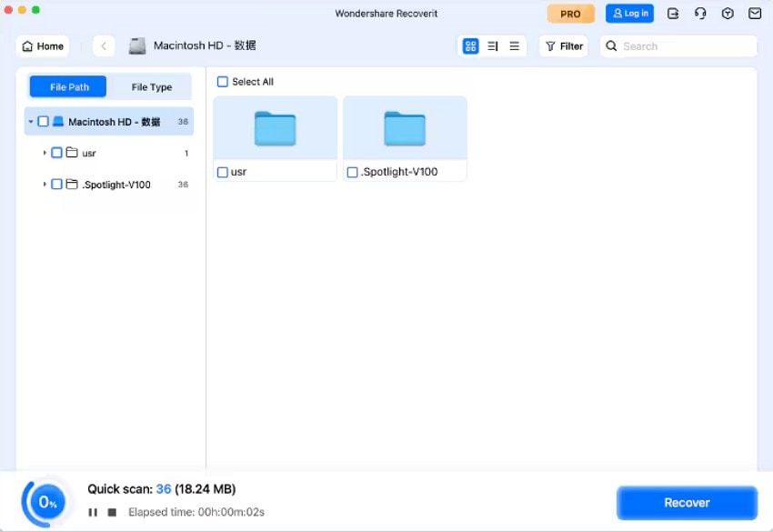This screenshot has height=532, width=773.
Task: Expand the usr tree folder
Action: [x=45, y=153]
